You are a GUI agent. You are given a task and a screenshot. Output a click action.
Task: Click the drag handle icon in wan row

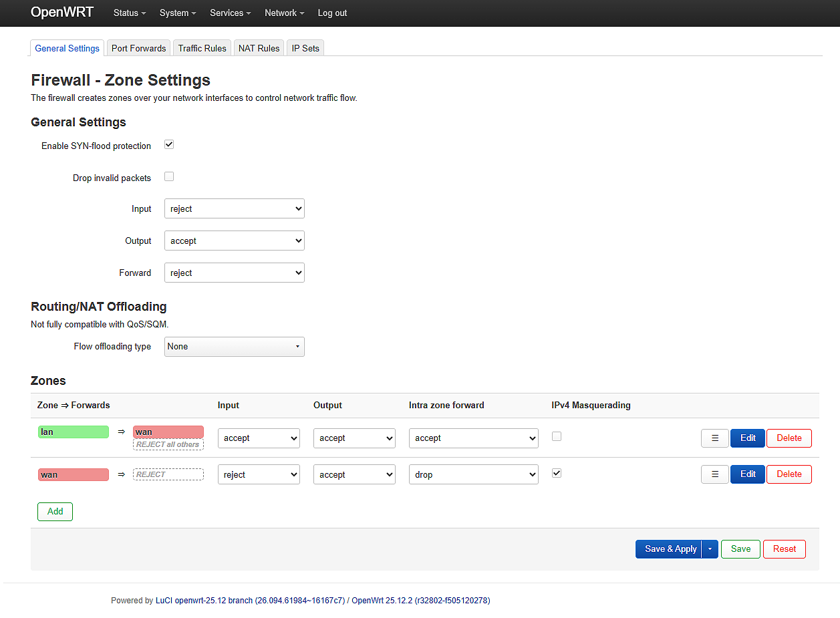pyautogui.click(x=714, y=474)
